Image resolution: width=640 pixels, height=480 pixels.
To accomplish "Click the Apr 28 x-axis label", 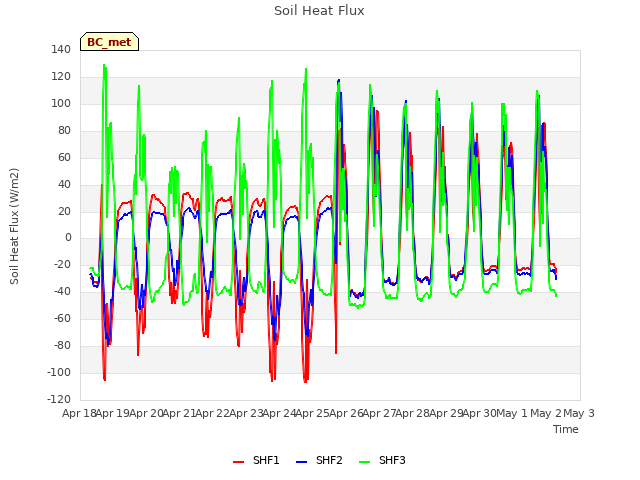I will (x=412, y=413).
